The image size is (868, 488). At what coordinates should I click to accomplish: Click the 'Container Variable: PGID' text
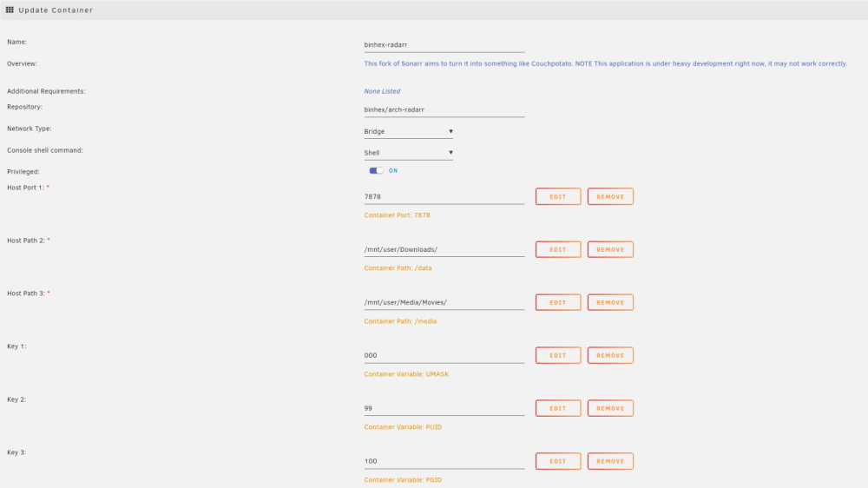pyautogui.click(x=403, y=479)
